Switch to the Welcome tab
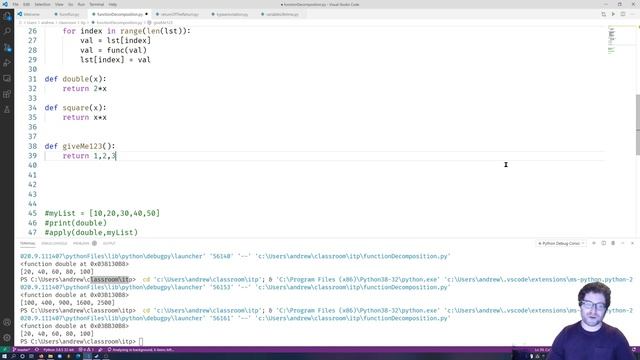Screen dimensions: 640x360 pyautogui.click(x=31, y=14)
